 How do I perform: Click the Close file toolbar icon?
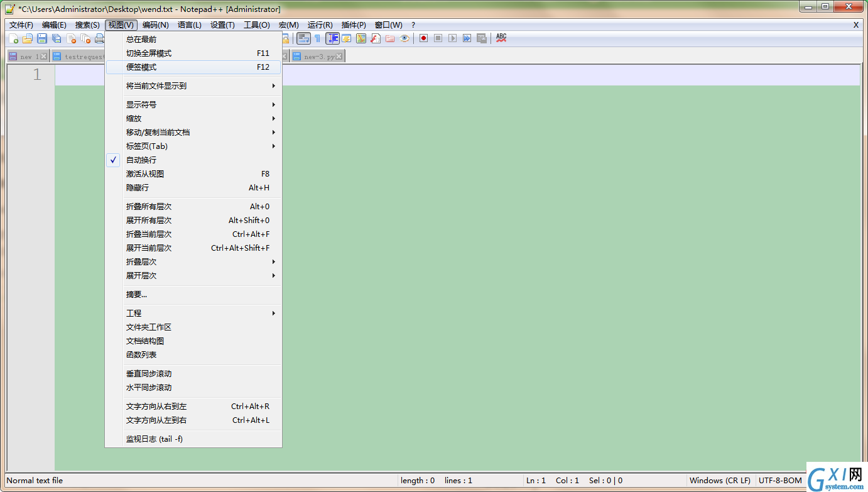click(71, 38)
